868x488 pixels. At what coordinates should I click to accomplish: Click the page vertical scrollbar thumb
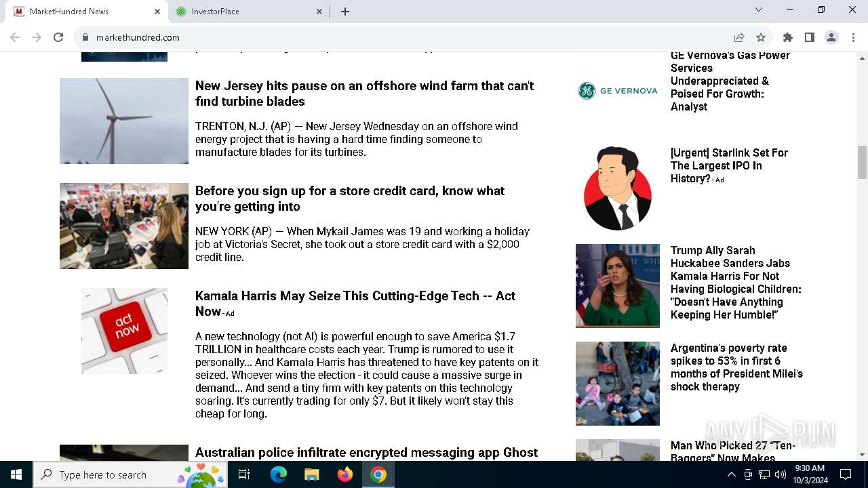863,162
